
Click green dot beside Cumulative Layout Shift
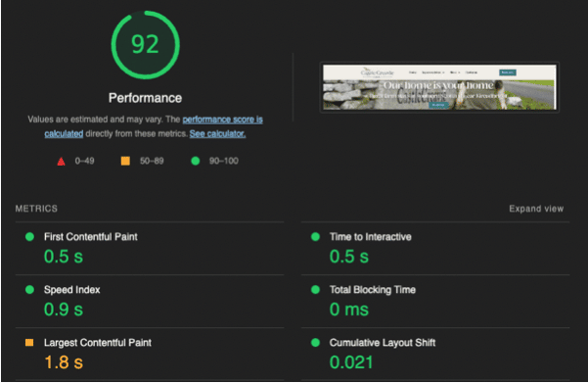315,343
